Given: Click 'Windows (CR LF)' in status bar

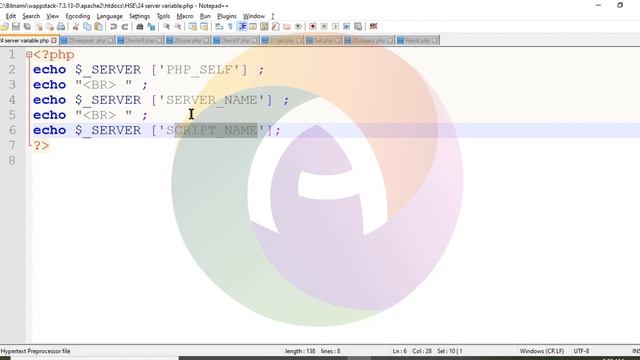Looking at the screenshot, I should (x=542, y=351).
